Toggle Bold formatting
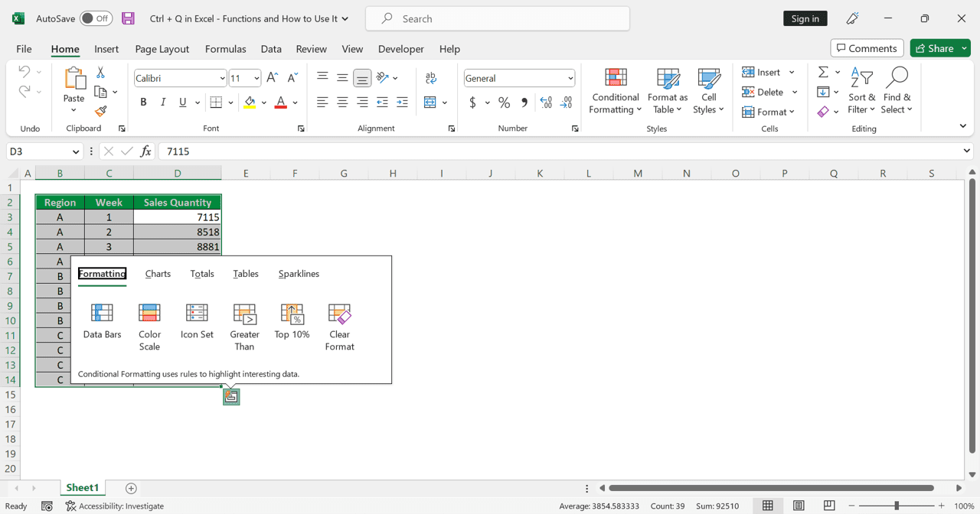This screenshot has height=514, width=980. [143, 102]
